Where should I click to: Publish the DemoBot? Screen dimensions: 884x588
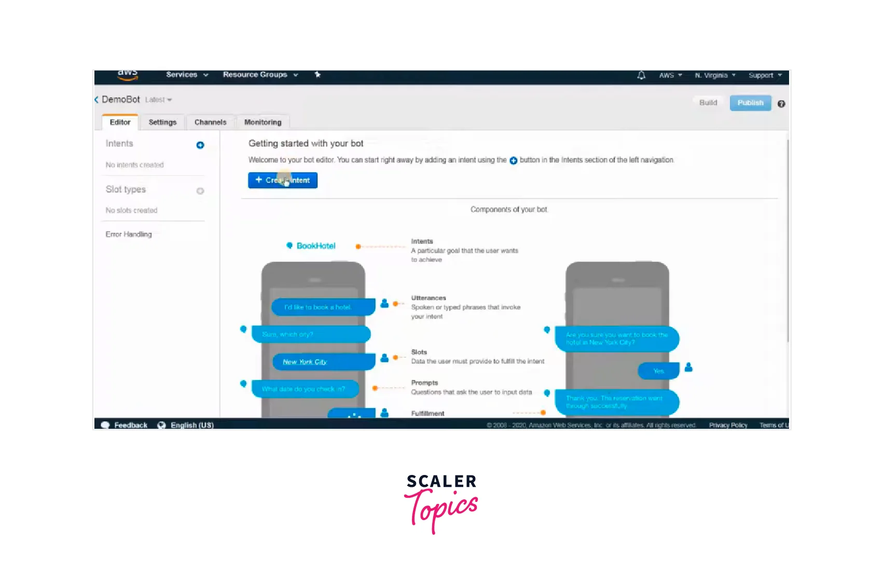point(750,103)
